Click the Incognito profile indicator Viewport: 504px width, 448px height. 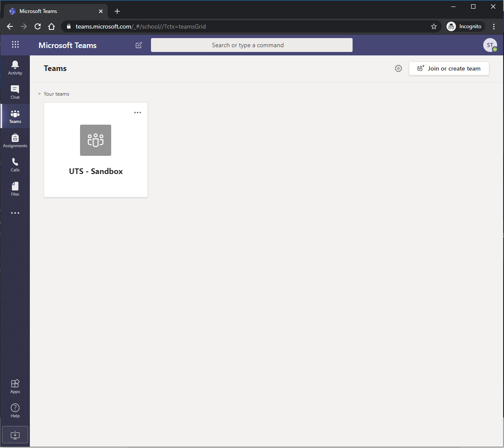tap(465, 26)
